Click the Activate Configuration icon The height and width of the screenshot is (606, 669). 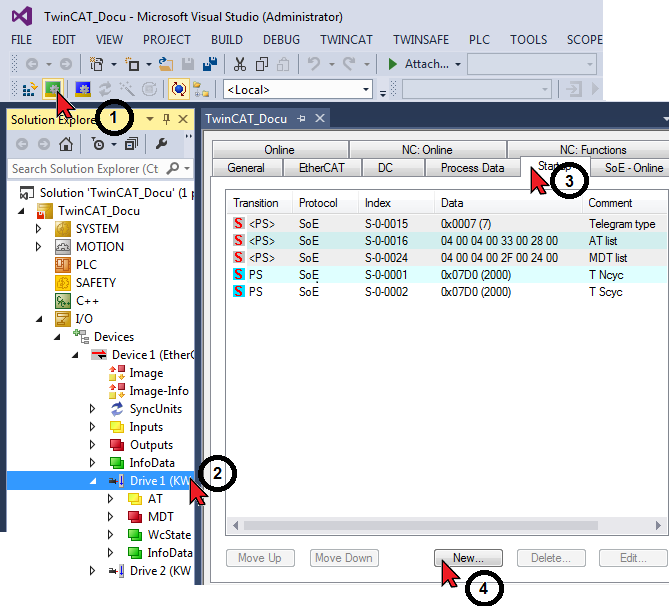pos(29,90)
